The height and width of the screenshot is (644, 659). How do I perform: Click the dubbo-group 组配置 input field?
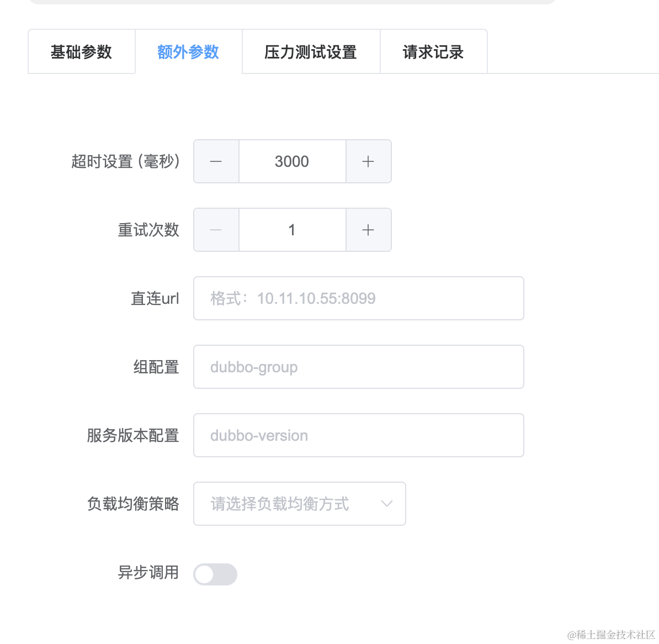click(x=358, y=367)
